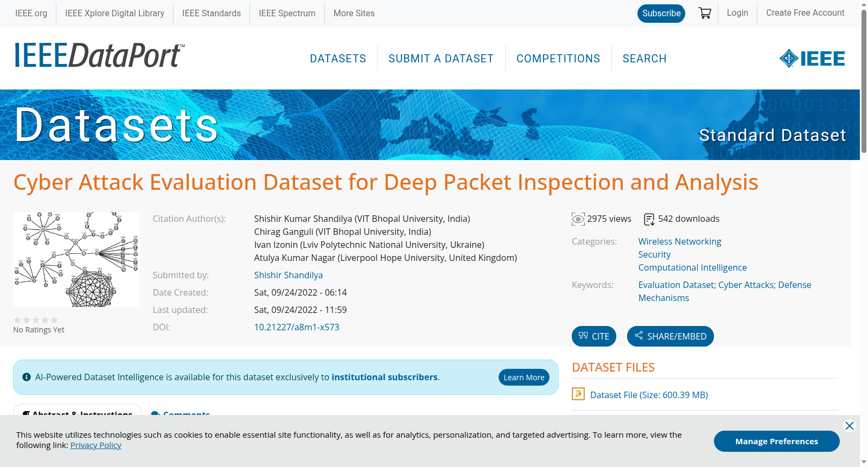Rate the dataset with fifth star
This screenshot has width=868, height=467.
coord(54,320)
